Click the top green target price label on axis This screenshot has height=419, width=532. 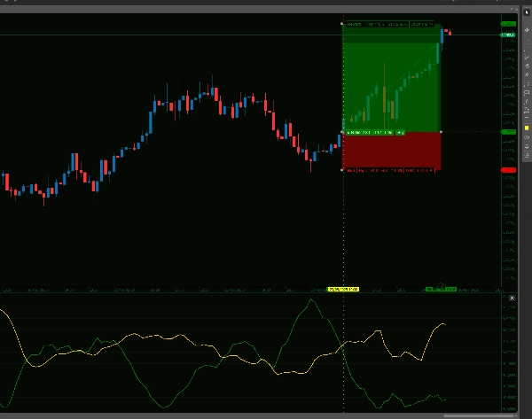[x=509, y=24]
